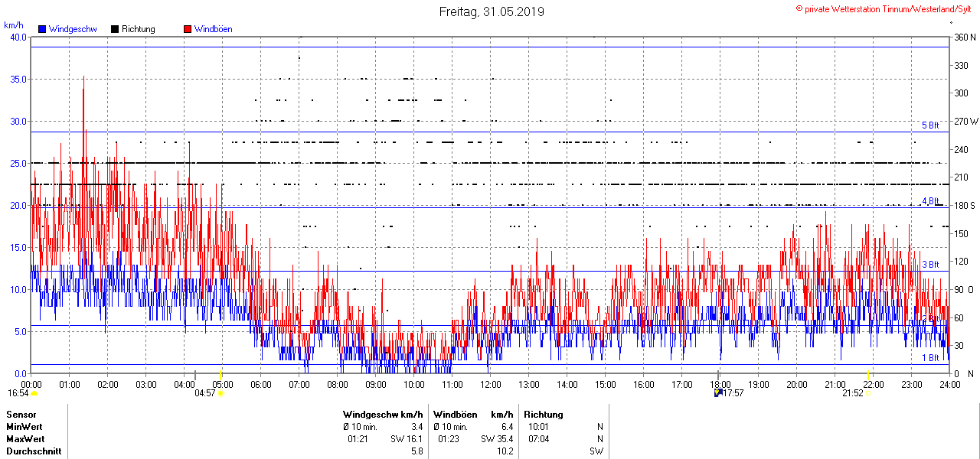Screen dimensions: 980x459
Task: Click the 00:00 time axis tick
Action: (x=31, y=384)
